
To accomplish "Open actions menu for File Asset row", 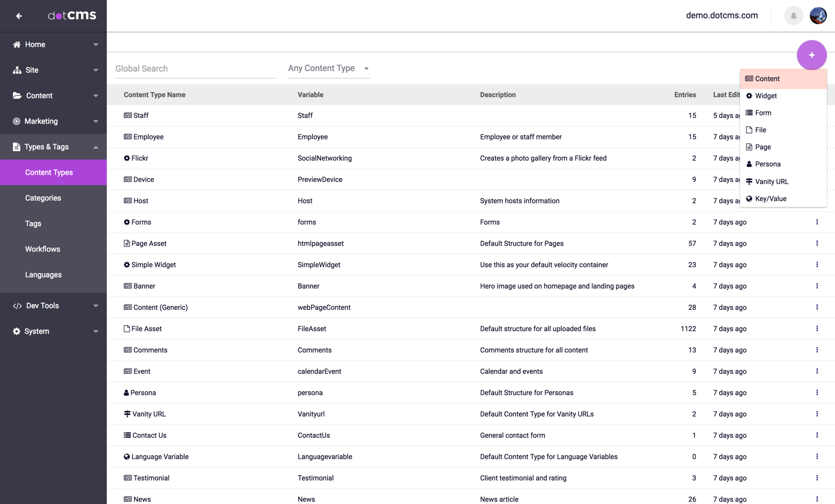I will (x=817, y=329).
